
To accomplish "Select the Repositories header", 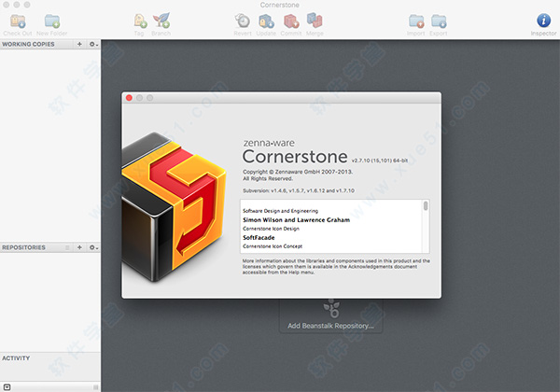I will pos(23,247).
